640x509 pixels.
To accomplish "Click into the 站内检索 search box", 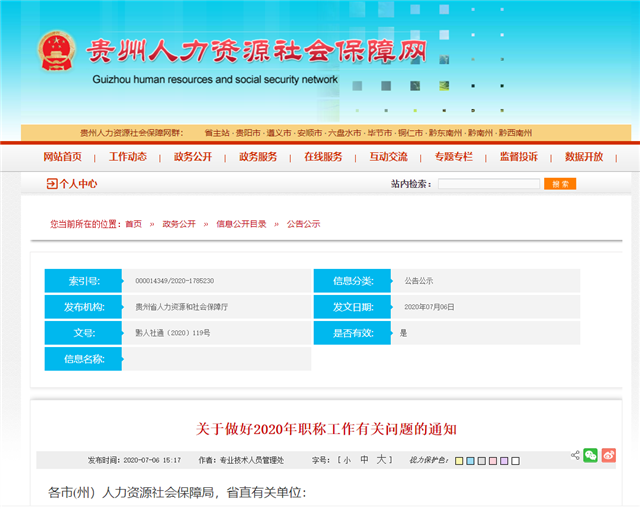I will (489, 184).
